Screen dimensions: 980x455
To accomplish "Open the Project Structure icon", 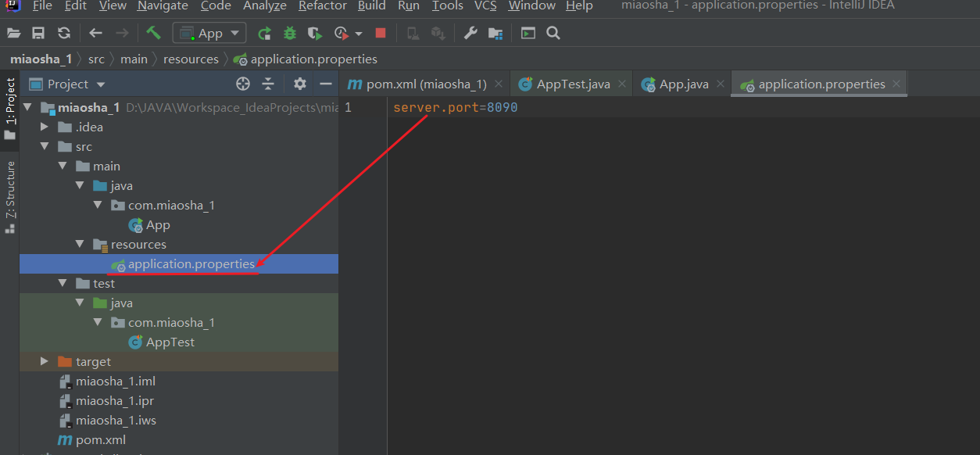I will tap(495, 33).
